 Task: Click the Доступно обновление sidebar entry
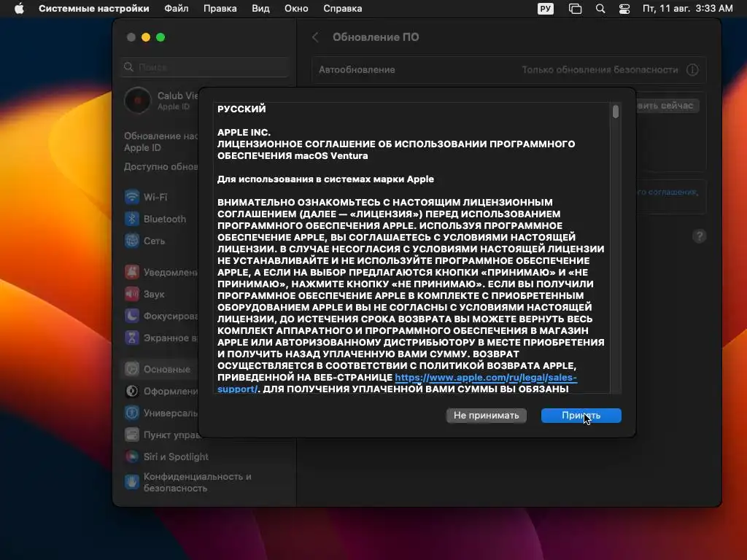point(161,167)
